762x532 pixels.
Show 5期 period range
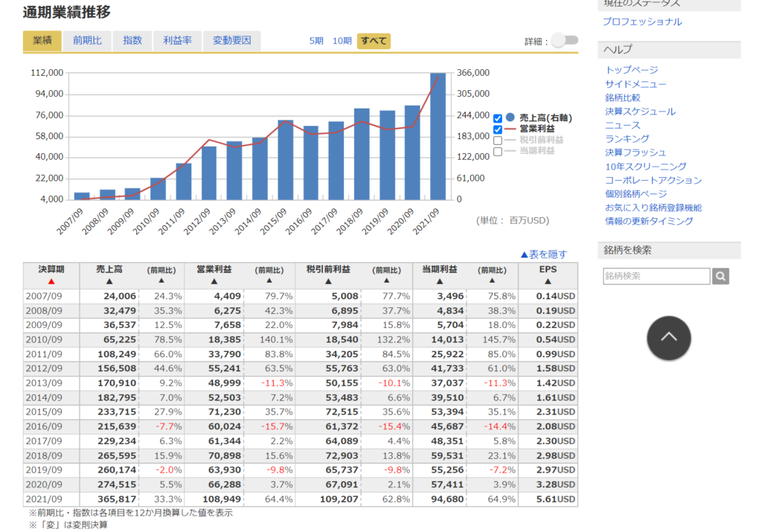pos(316,41)
